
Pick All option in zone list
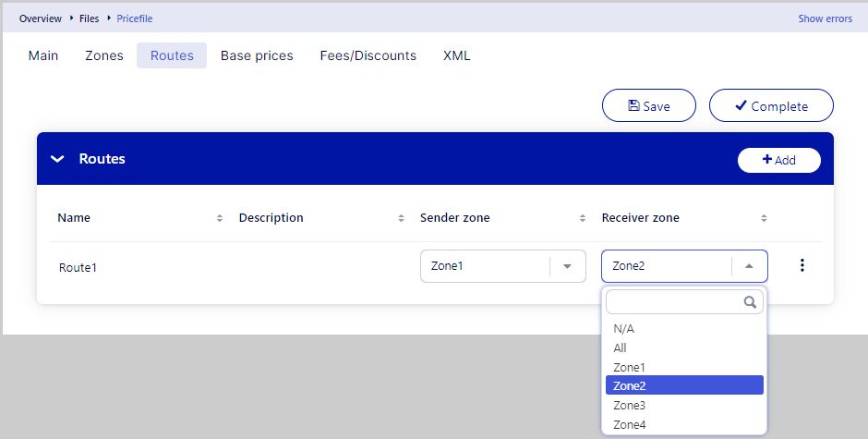621,348
